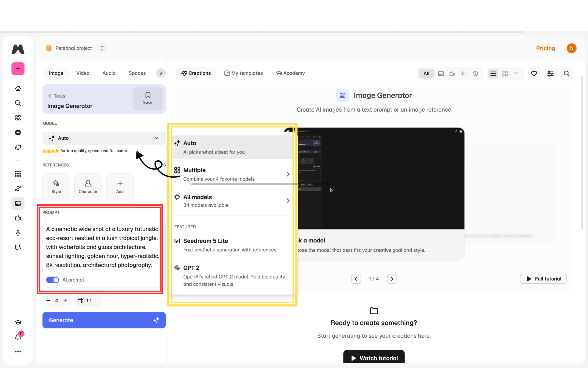Open the 1:1 aspect ratio selector
Image resolution: width=588 pixels, height=368 pixels.
(x=88, y=301)
